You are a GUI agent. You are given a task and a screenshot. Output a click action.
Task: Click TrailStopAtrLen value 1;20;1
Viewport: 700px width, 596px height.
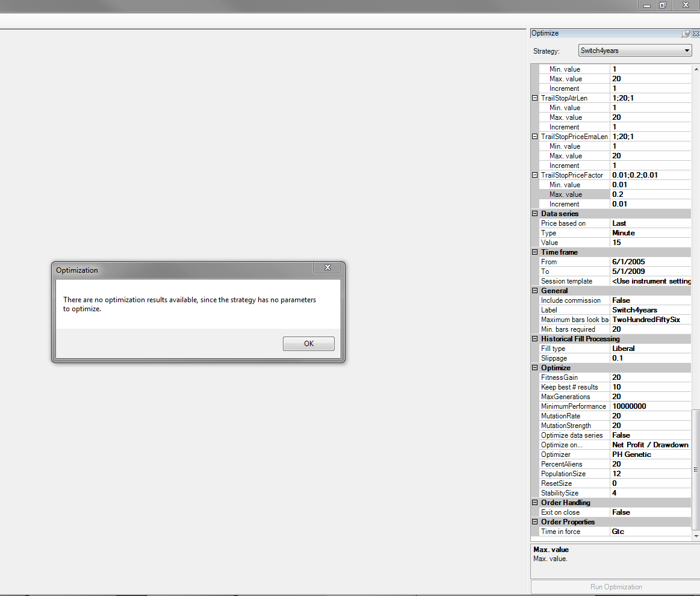651,98
